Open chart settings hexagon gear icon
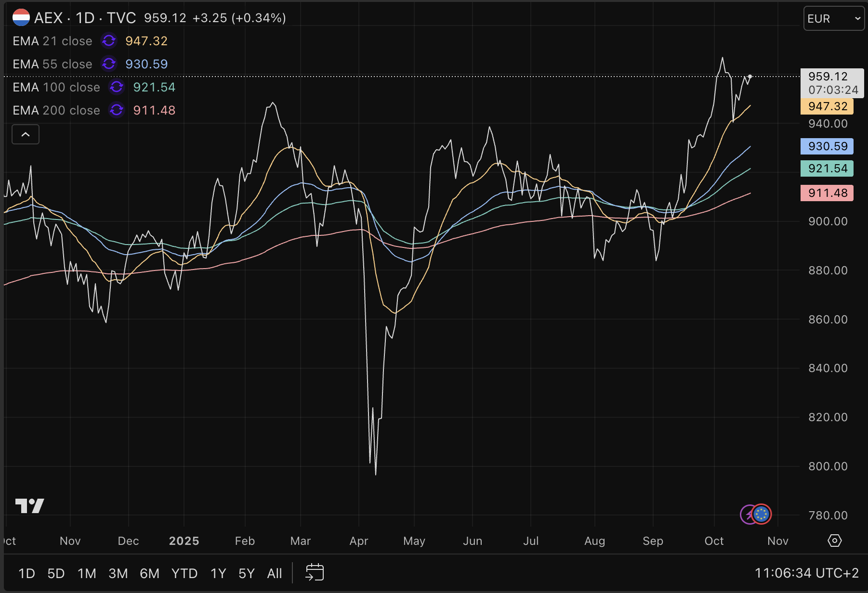 tap(834, 541)
